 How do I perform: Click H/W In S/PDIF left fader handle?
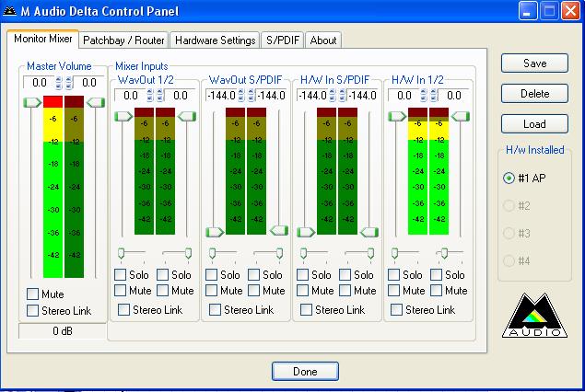306,232
